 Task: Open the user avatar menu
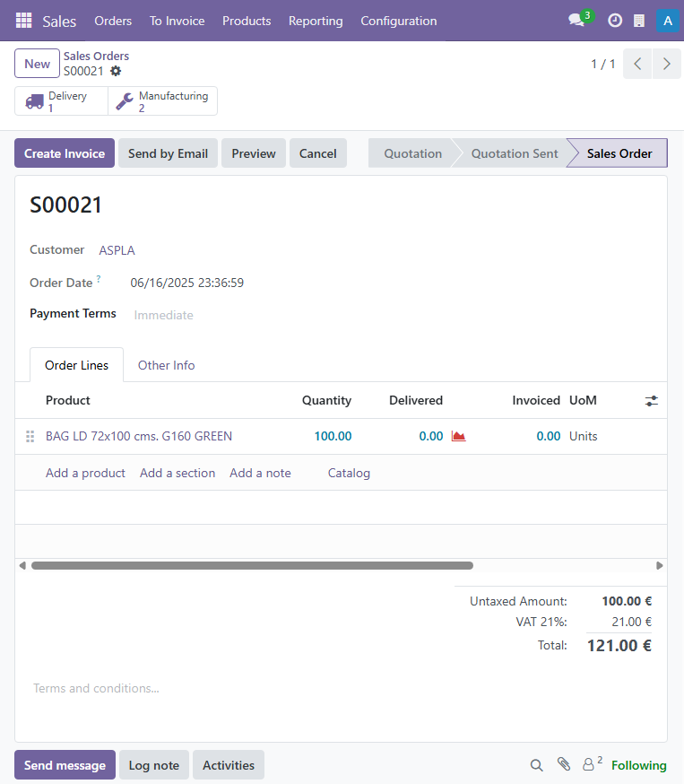[x=668, y=21]
